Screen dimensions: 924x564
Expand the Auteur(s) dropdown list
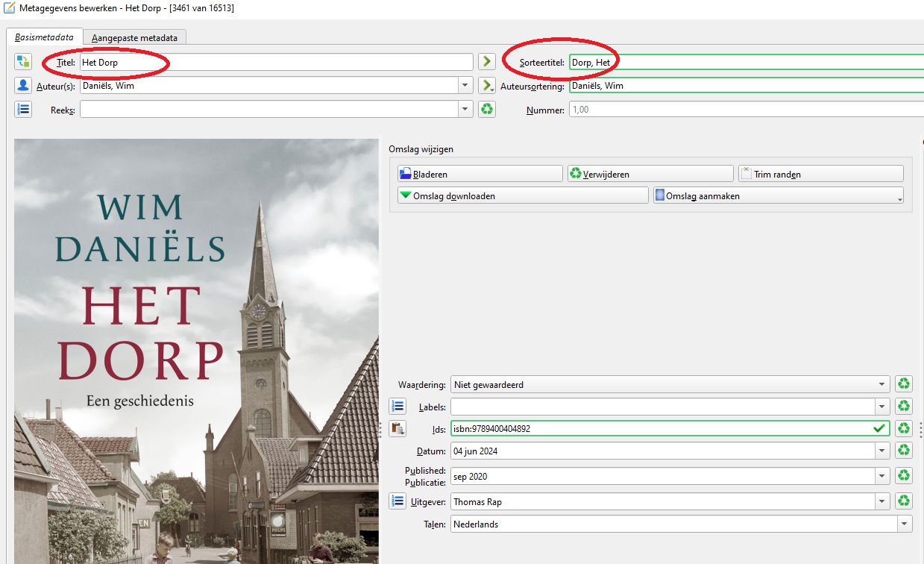point(466,86)
